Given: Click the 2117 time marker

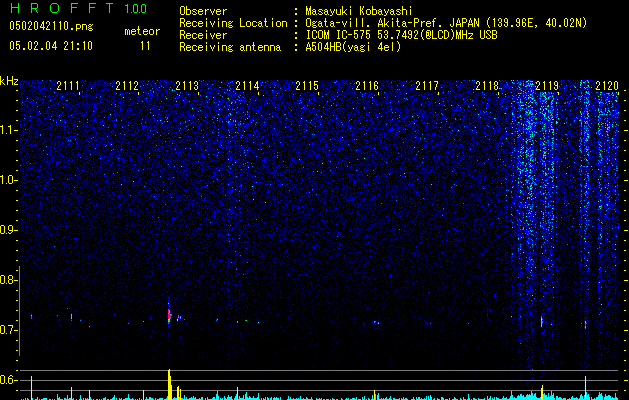Looking at the screenshot, I should [x=427, y=86].
